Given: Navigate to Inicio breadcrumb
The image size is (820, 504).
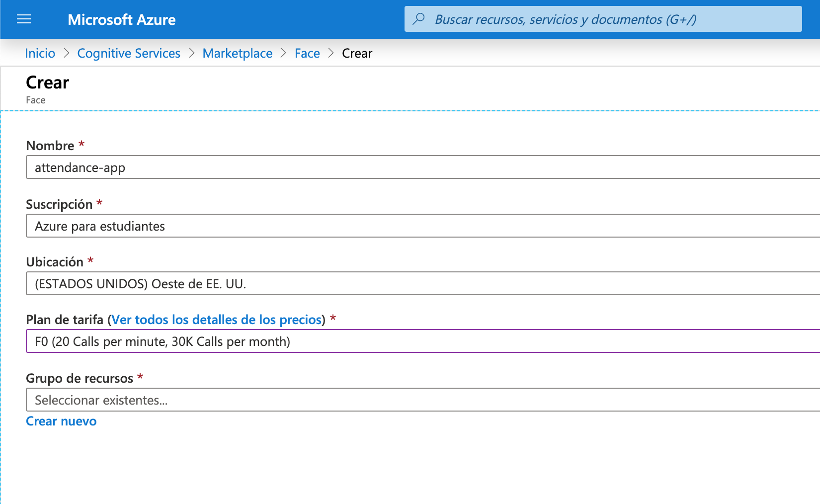Looking at the screenshot, I should (40, 53).
